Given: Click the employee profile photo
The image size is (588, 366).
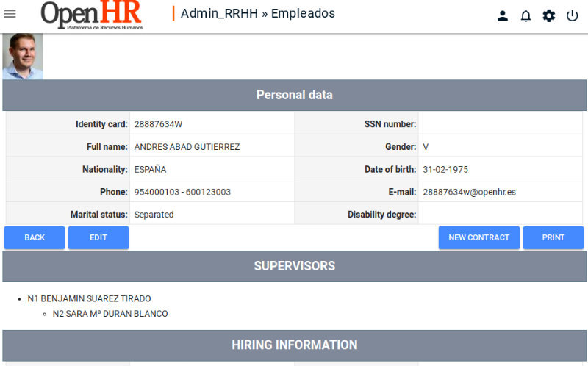Looking at the screenshot, I should (x=23, y=56).
